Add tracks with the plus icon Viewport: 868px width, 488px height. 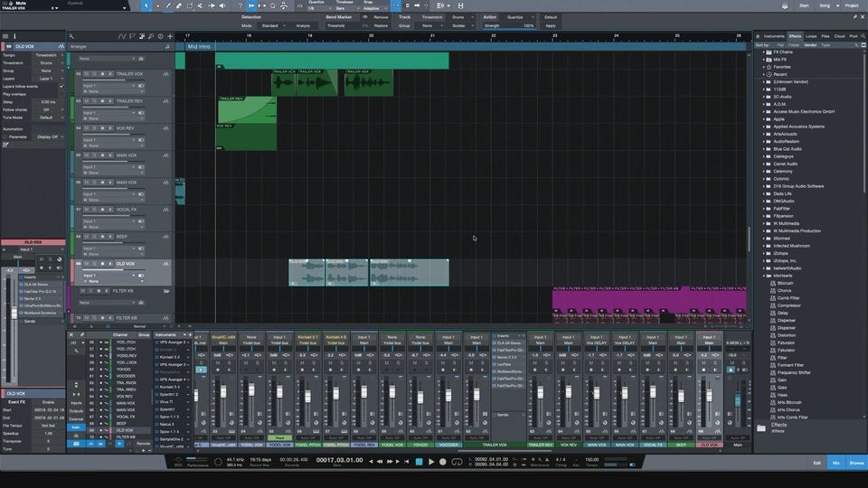170,36
